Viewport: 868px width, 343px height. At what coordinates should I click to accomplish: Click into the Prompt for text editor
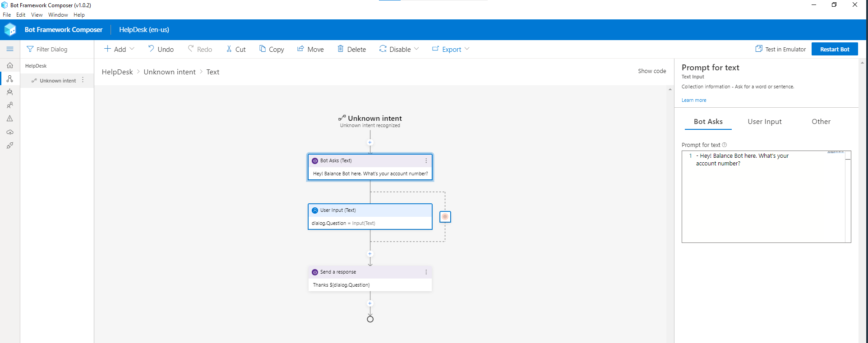click(x=766, y=197)
